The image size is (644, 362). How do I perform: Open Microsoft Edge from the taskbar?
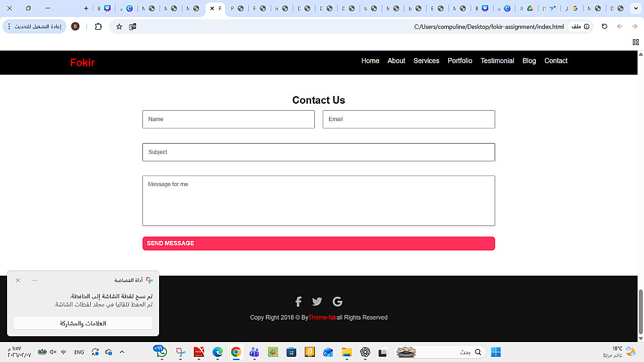(218, 352)
